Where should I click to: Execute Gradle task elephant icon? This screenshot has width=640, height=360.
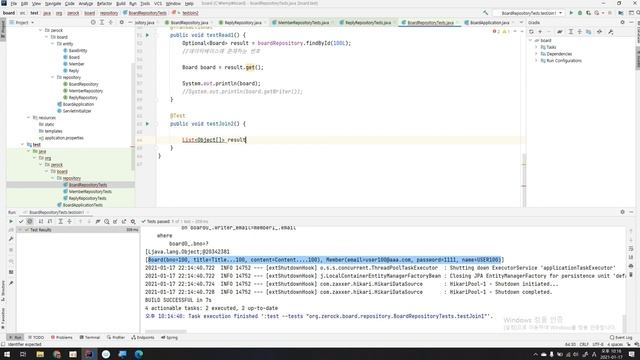(x=560, y=31)
